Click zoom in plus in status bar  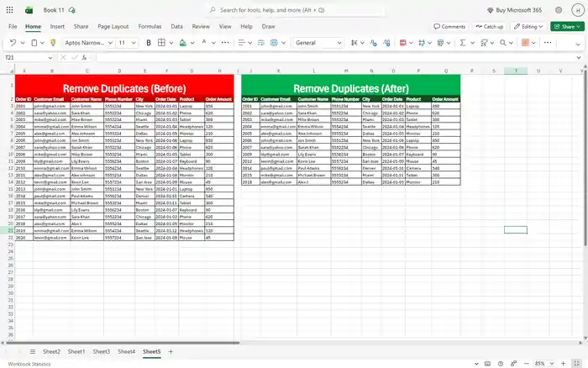tap(564, 364)
